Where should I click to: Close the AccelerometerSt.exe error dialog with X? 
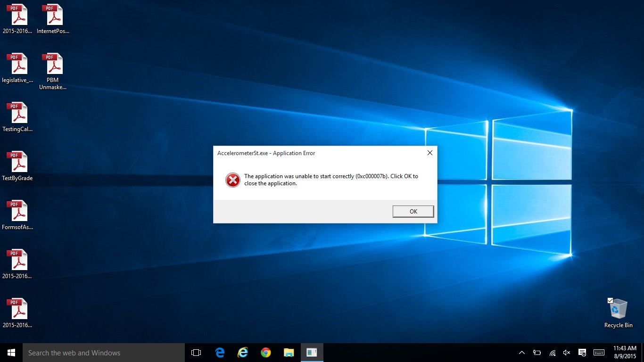point(429,153)
